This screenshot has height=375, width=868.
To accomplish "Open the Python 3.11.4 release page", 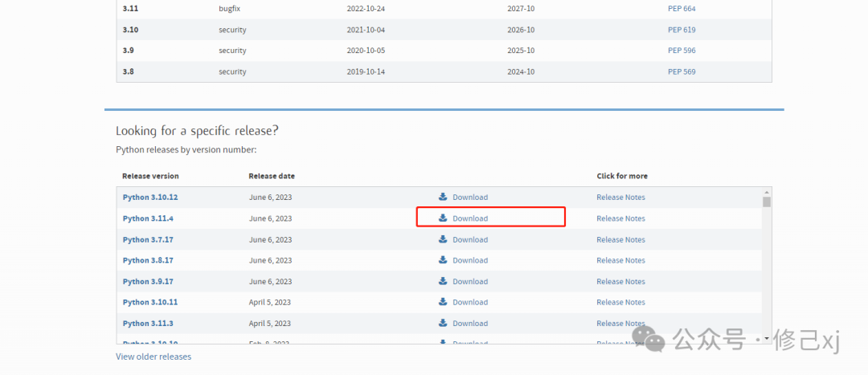I will tap(148, 218).
